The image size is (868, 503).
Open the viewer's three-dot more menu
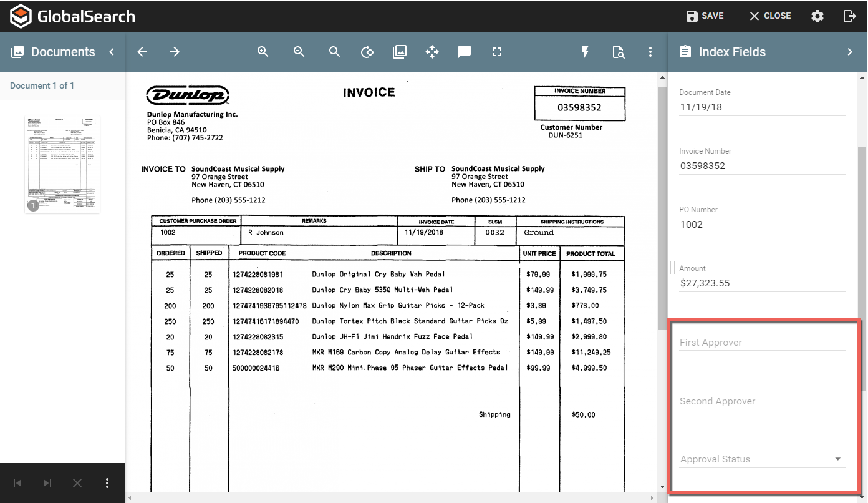pyautogui.click(x=650, y=52)
